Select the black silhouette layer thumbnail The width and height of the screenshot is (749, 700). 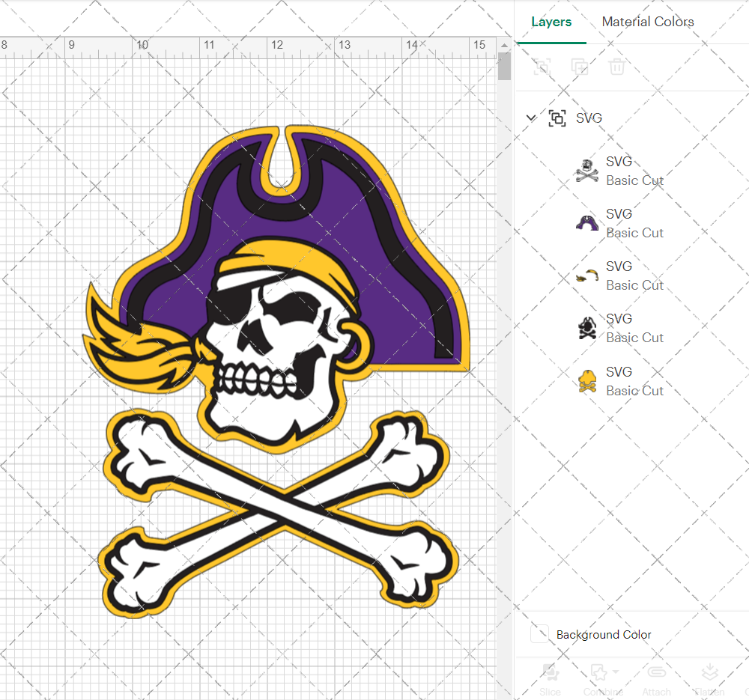click(587, 328)
